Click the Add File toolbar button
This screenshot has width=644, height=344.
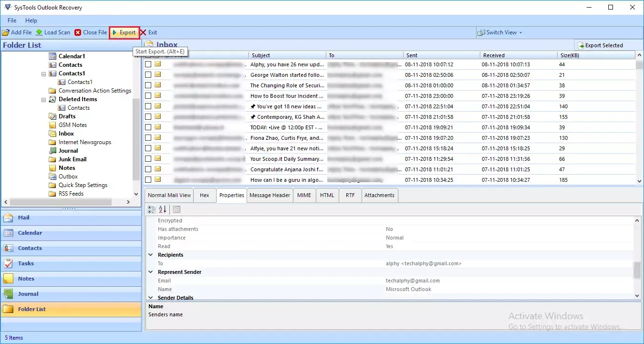[17, 32]
